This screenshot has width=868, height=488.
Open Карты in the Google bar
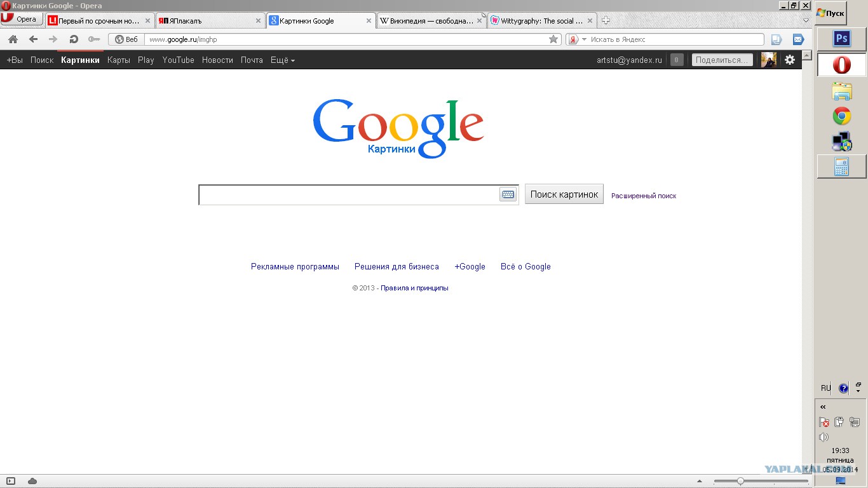point(119,60)
